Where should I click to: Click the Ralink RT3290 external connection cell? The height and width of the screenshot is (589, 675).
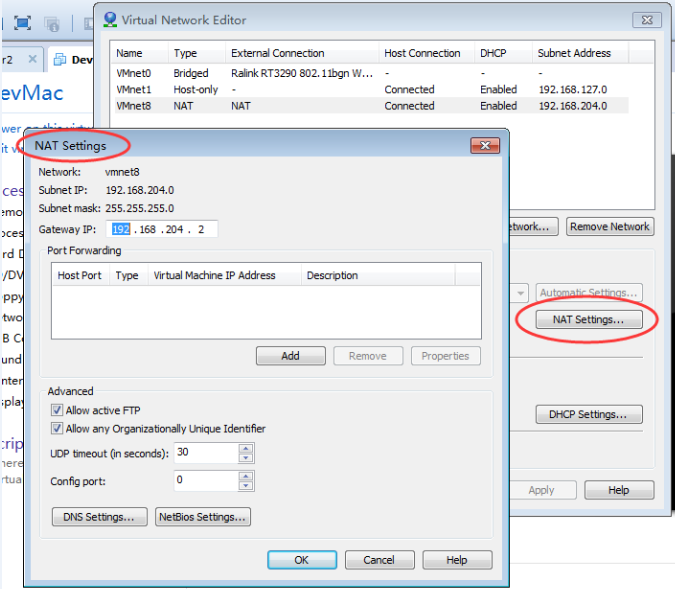[x=302, y=73]
